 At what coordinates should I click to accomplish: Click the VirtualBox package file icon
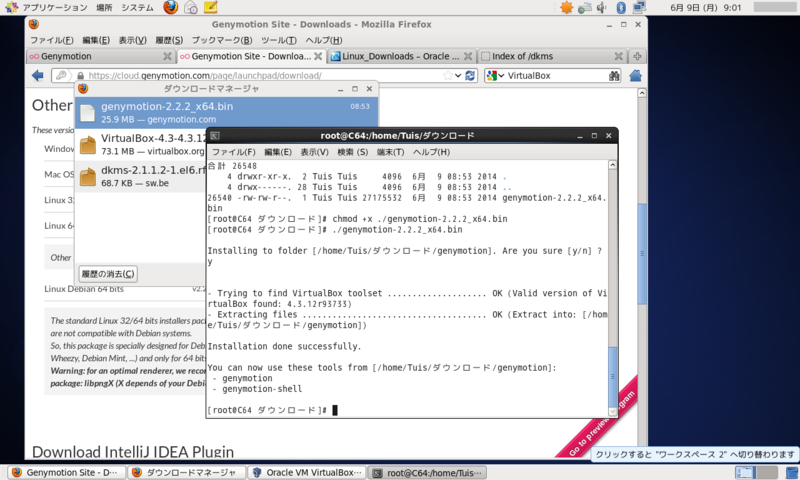click(x=88, y=145)
